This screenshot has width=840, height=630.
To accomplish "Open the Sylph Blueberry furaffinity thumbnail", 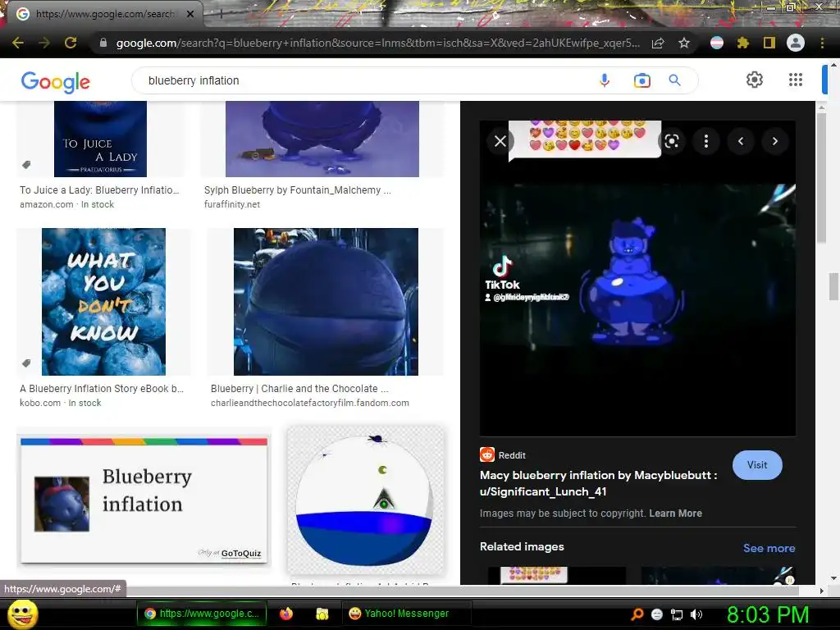I will pyautogui.click(x=322, y=139).
